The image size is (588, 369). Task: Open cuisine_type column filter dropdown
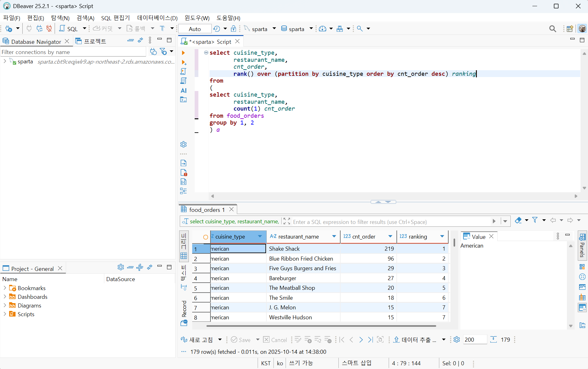click(x=260, y=237)
